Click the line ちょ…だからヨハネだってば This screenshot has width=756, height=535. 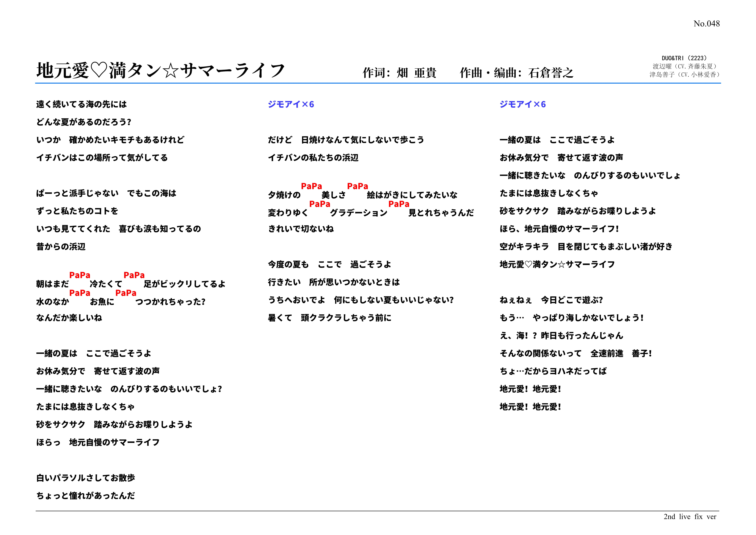(x=553, y=371)
